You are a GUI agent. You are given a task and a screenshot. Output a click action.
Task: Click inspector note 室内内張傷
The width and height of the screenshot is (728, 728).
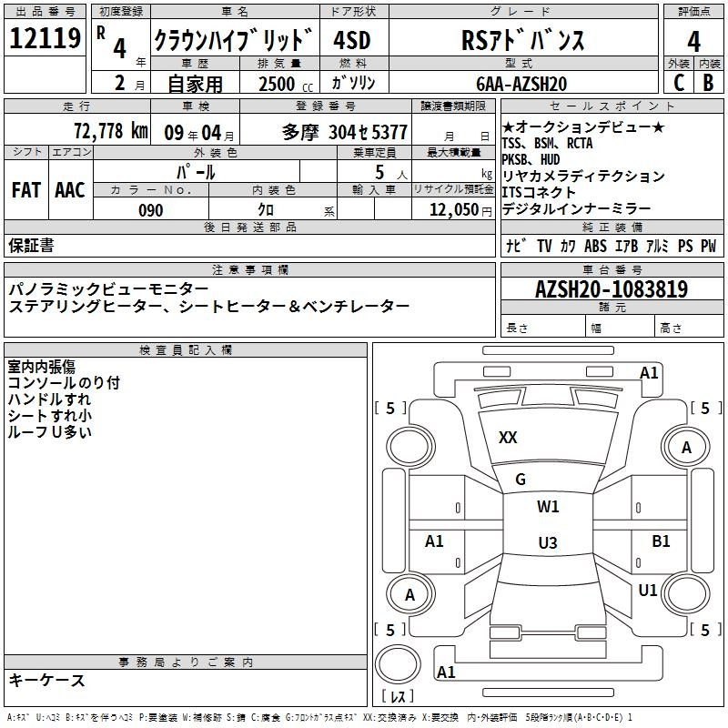[x=41, y=367]
